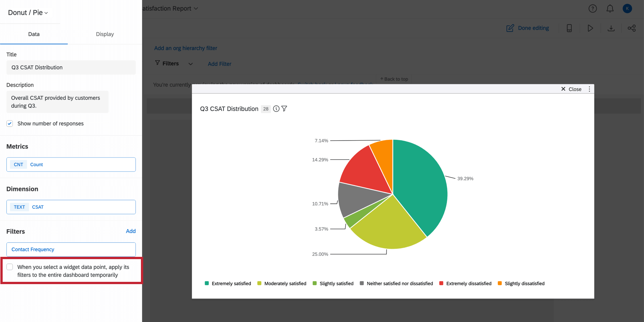Viewport: 644px width, 322px height.
Task: Uncheck Show number of responses
Action: tap(10, 123)
